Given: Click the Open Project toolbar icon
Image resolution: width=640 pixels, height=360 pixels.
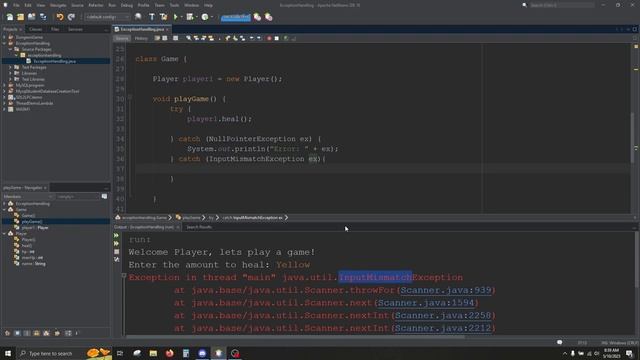Looking at the screenshot, I should point(31,17).
